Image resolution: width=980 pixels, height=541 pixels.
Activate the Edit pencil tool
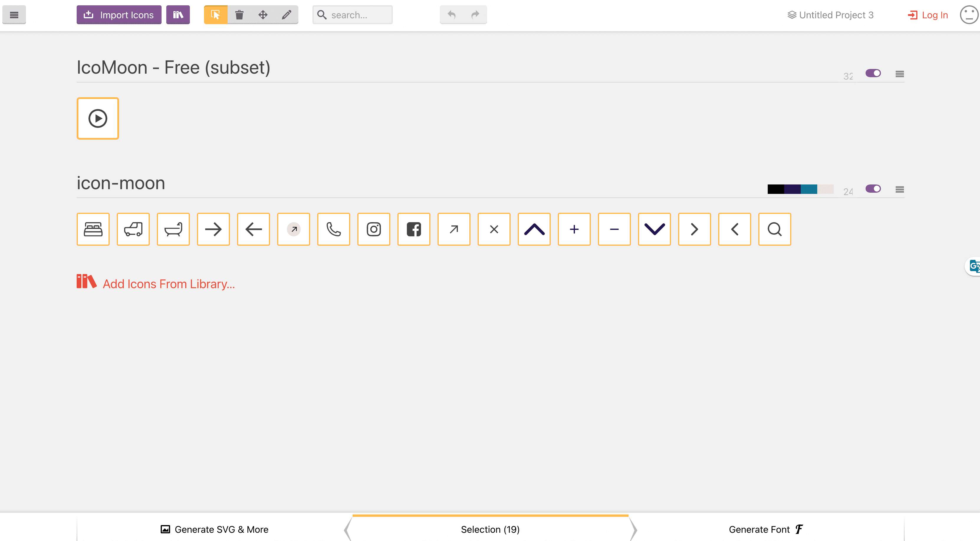tap(287, 15)
